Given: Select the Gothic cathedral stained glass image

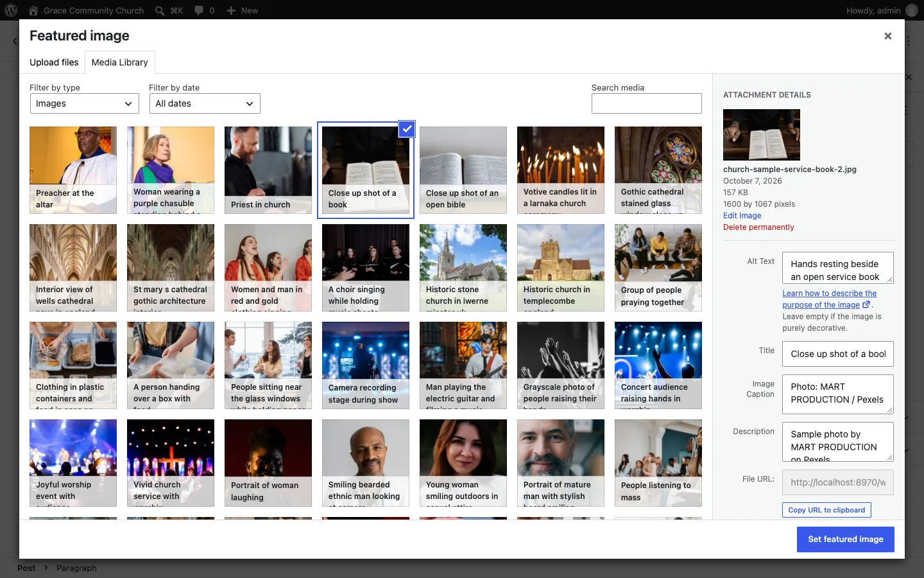Looking at the screenshot, I should click(x=658, y=170).
